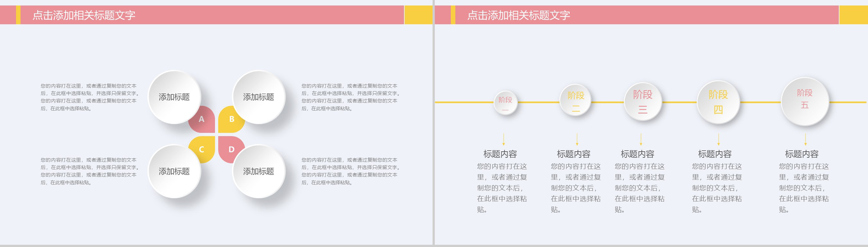The image size is (868, 247).
Task: Click the small yellow arrow below 阶段三
Action: (x=641, y=139)
